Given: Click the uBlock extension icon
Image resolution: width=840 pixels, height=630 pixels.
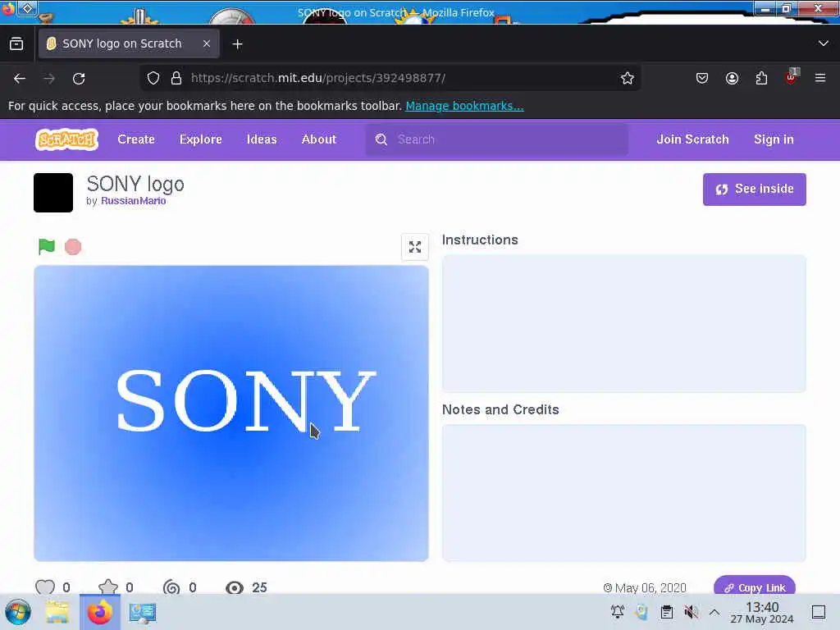Looking at the screenshot, I should pos(792,77).
